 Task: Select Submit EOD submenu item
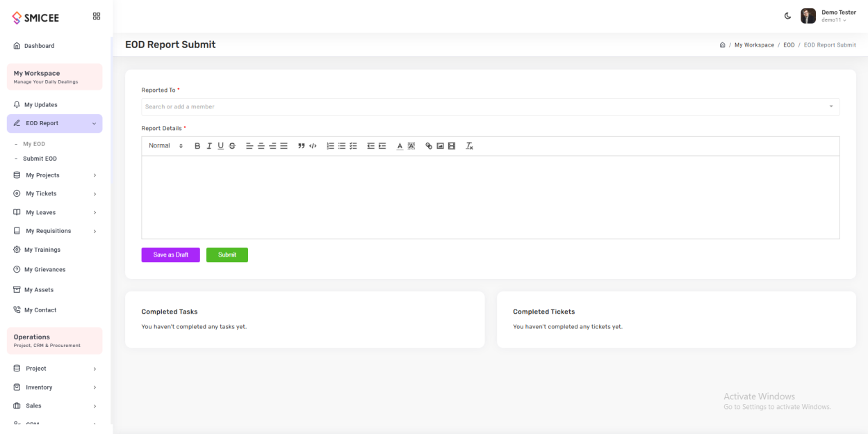[40, 159]
